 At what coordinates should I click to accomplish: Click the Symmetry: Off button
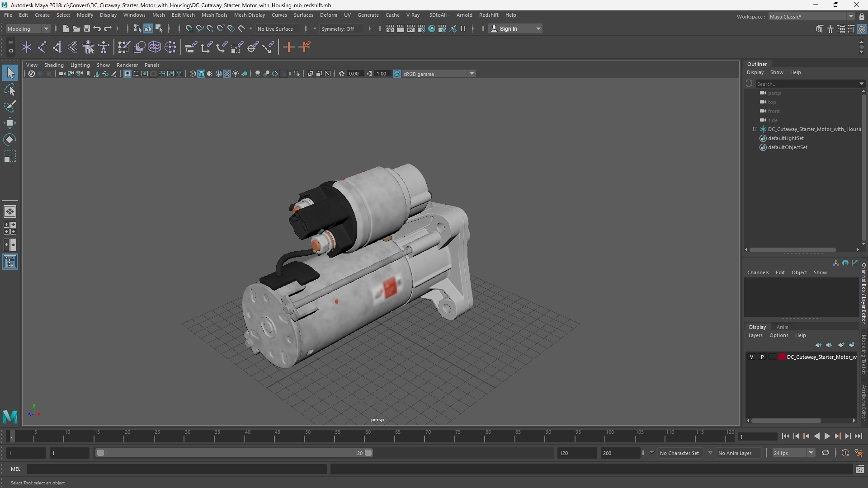coord(341,28)
